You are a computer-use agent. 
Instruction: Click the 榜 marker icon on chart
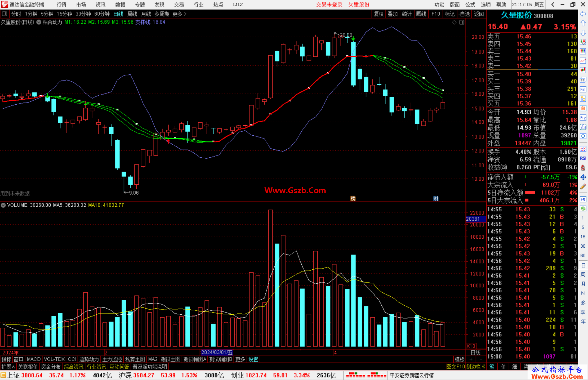353,198
